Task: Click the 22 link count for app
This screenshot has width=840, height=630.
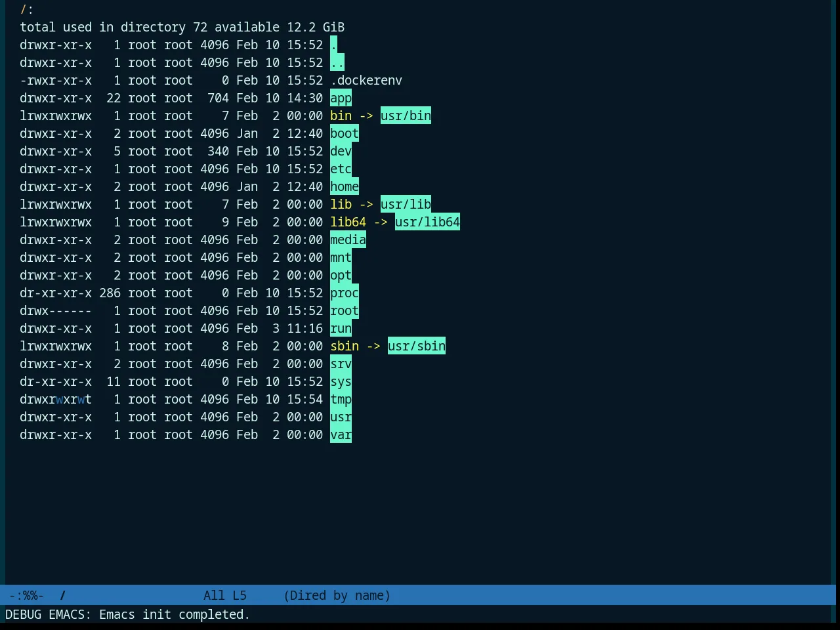Action: (x=114, y=98)
